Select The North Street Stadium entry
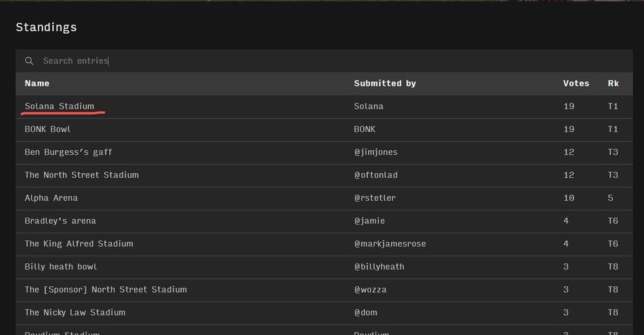This screenshot has height=335, width=644. (x=81, y=175)
